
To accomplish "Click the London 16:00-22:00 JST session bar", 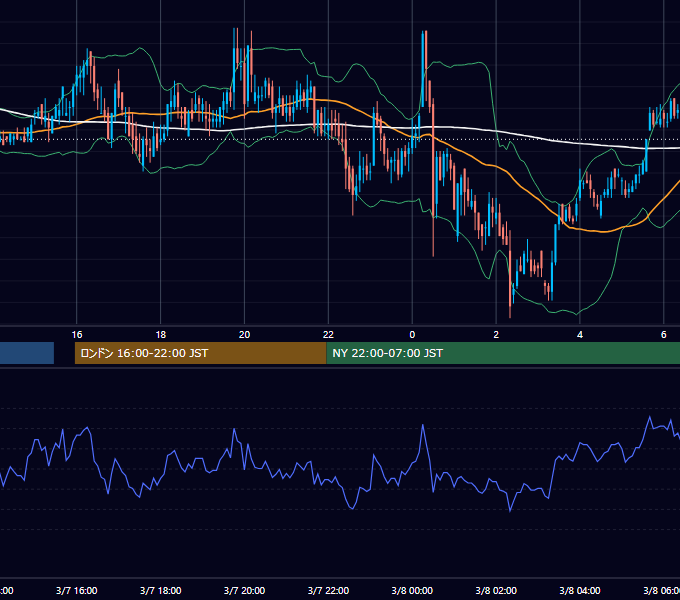I will (x=200, y=353).
